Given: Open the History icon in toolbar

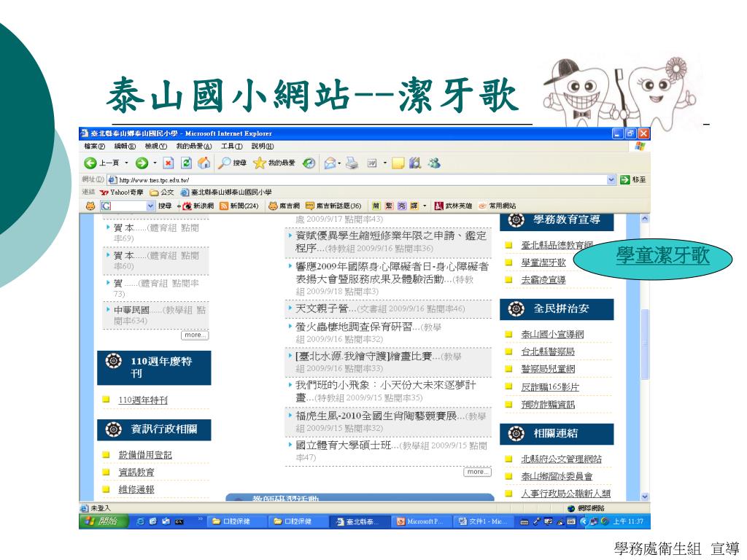Looking at the screenshot, I should 309,163.
